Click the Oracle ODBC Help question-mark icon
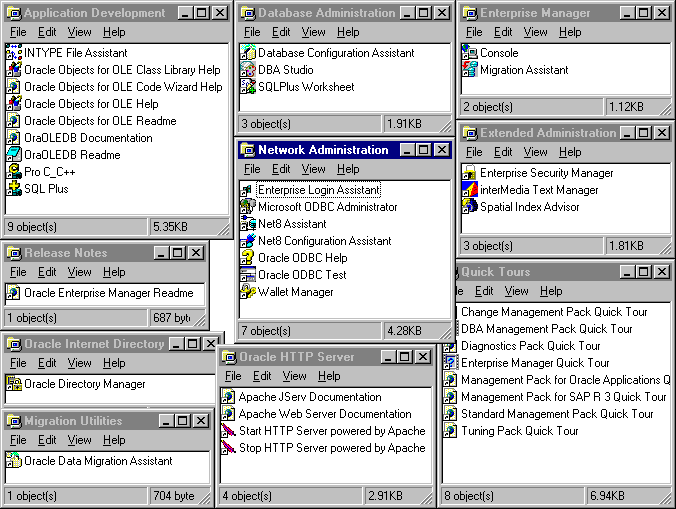 (x=248, y=258)
